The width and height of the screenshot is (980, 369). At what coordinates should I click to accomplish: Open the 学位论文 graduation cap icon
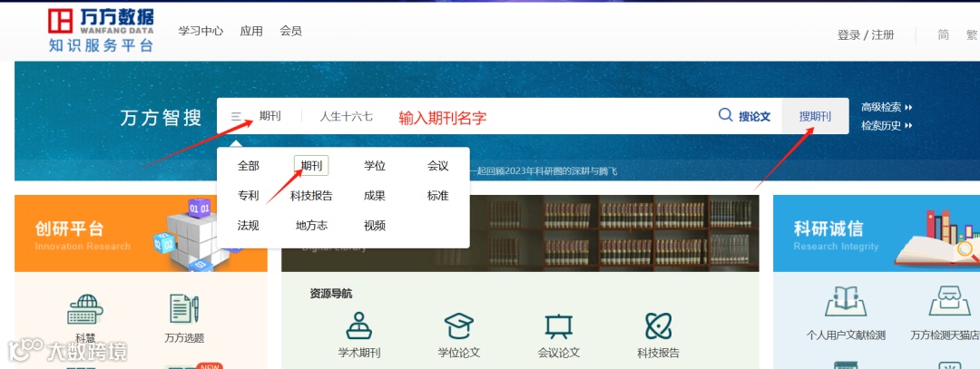pyautogui.click(x=459, y=325)
